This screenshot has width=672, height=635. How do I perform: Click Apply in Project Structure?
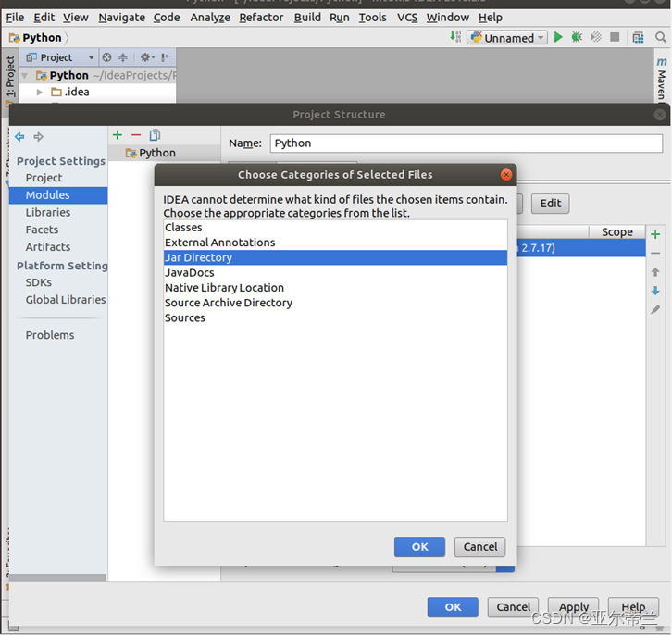click(x=574, y=607)
